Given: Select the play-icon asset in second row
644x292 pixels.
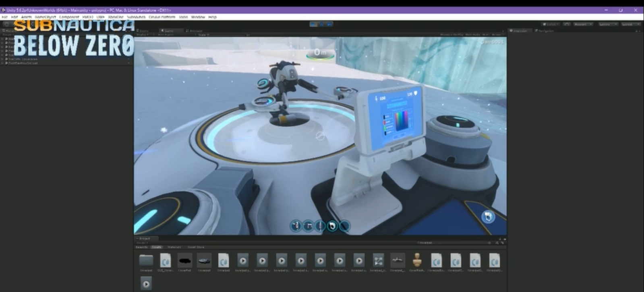Looking at the screenshot, I should 146,284.
